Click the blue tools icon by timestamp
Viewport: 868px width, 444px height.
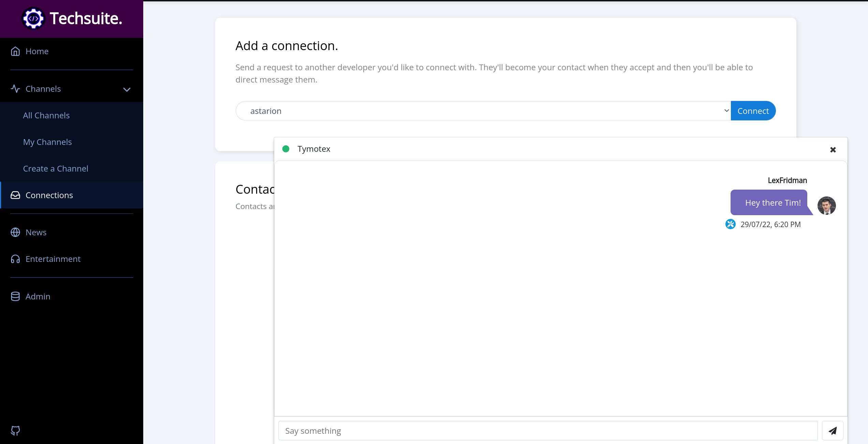pos(730,224)
